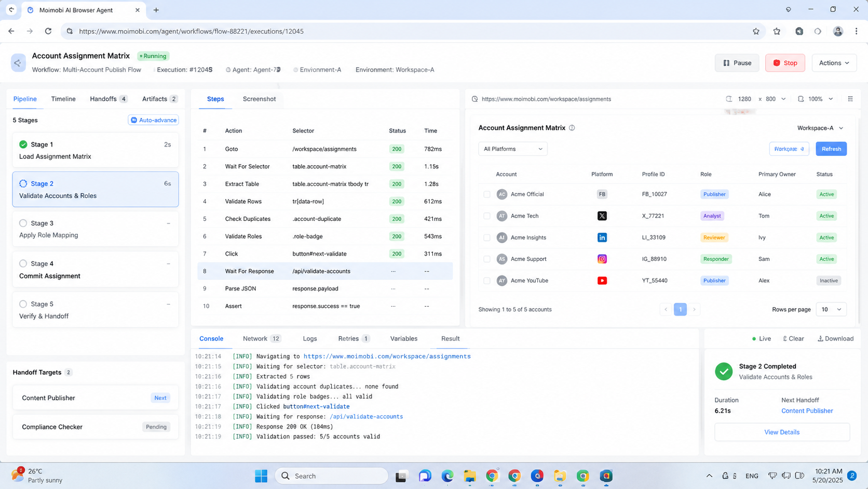This screenshot has height=489, width=868.
Task: Go to previous page of accounts
Action: pyautogui.click(x=666, y=309)
